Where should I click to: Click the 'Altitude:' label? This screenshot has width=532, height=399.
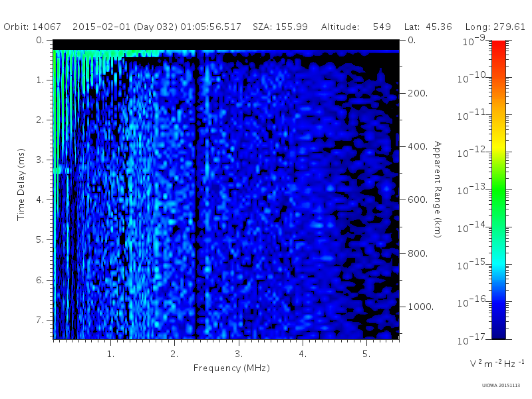pyautogui.click(x=340, y=27)
